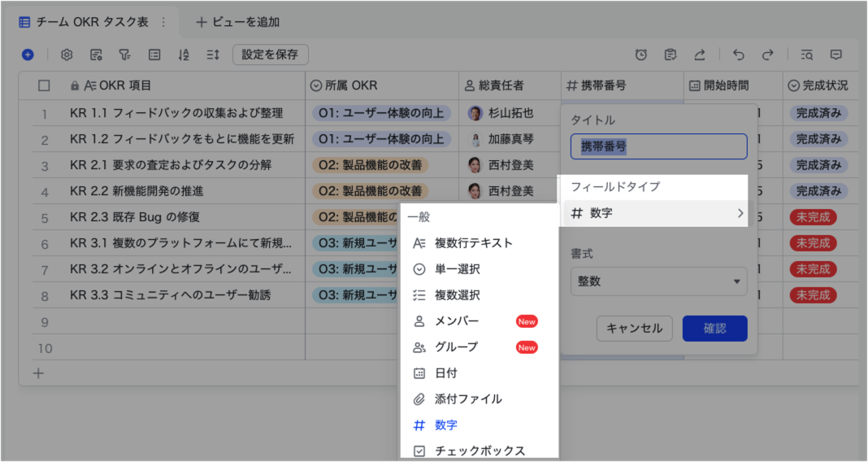
Task: Choose チェックボックス field type
Action: point(480,451)
